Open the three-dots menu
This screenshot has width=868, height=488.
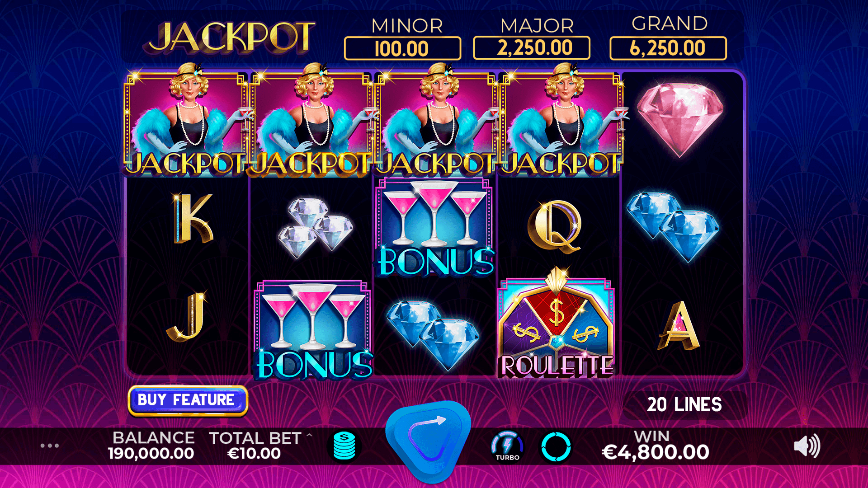50,446
